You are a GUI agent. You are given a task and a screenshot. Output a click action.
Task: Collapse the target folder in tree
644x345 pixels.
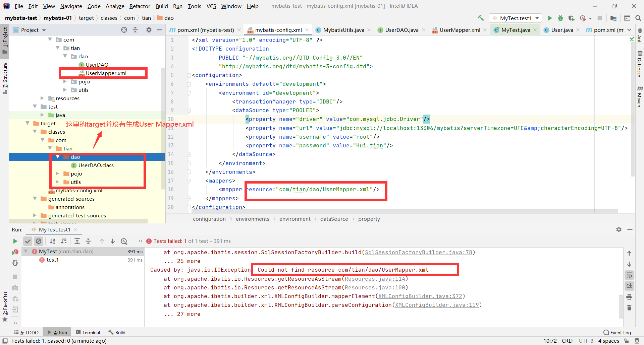click(28, 123)
